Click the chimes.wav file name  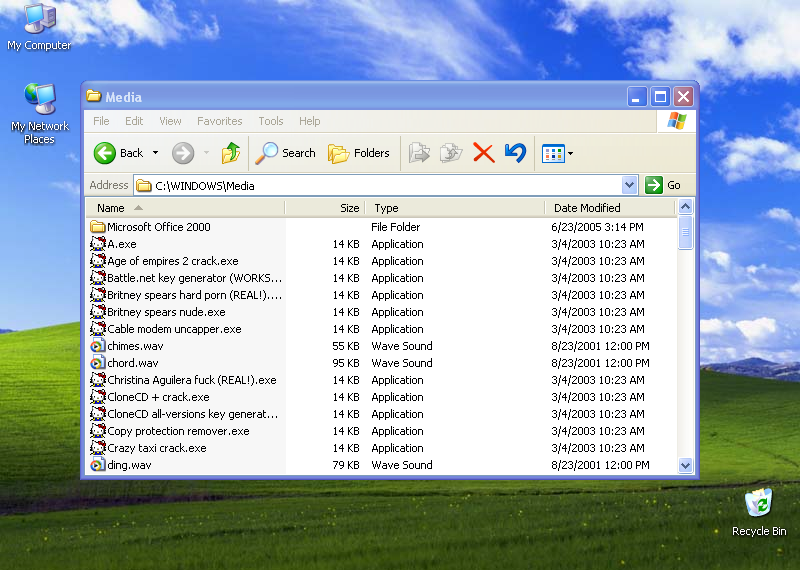pyautogui.click(x=135, y=346)
